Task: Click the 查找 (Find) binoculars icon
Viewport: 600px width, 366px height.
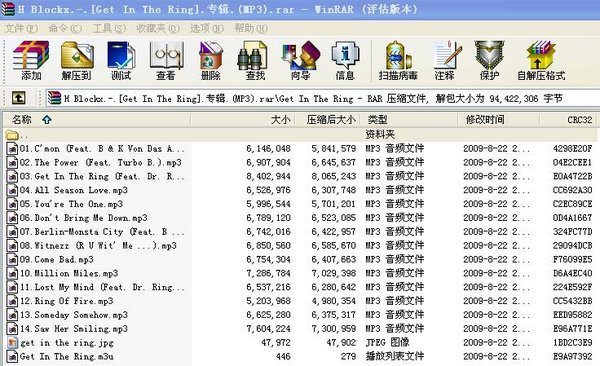Action: pos(252,57)
